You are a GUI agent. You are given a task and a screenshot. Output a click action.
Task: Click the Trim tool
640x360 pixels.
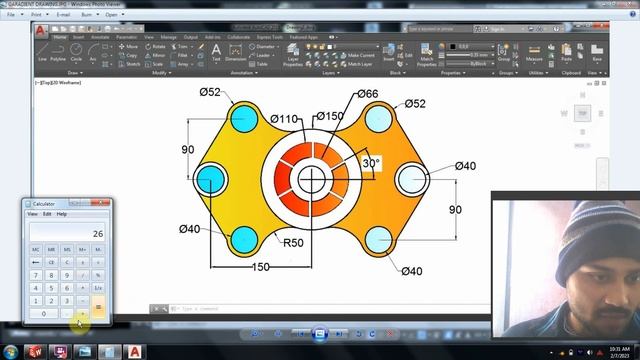click(x=180, y=47)
